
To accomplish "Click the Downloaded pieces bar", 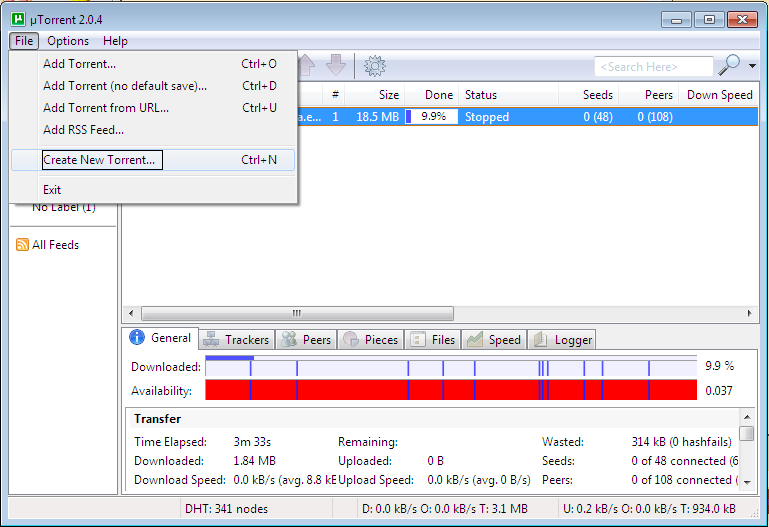I will coord(451,366).
